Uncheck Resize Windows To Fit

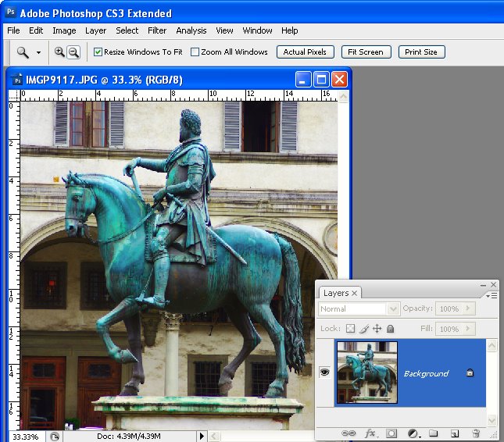tap(98, 52)
